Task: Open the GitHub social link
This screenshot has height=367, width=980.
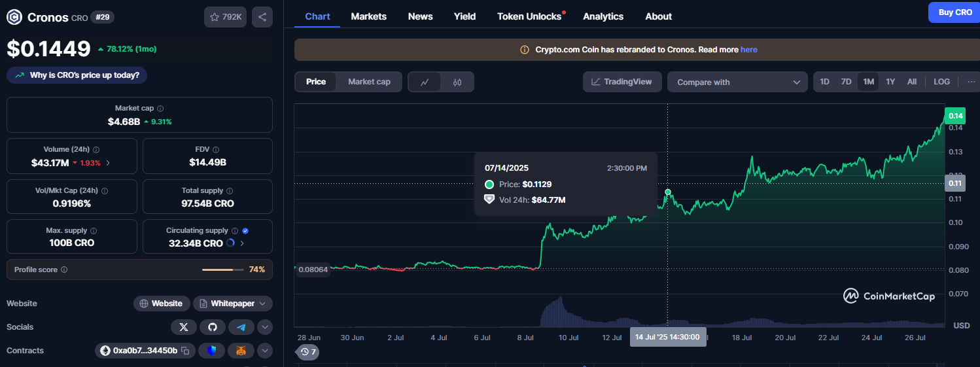Action: [x=213, y=327]
